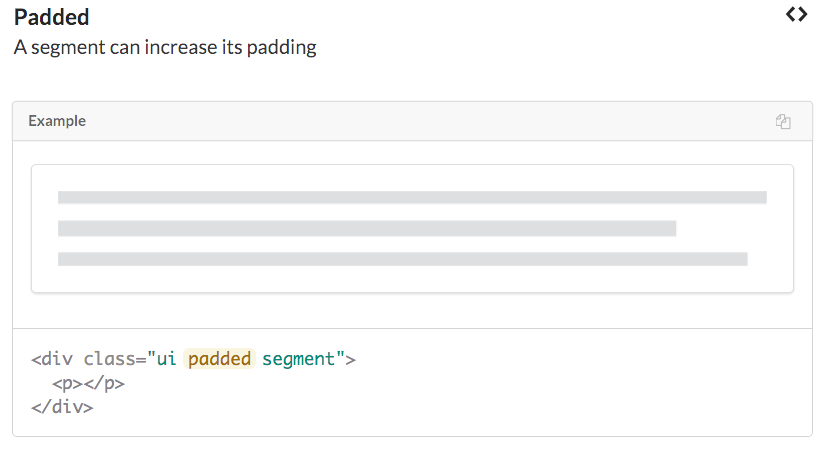Click the shorter middle placeholder line
This screenshot has height=459, width=829.
click(x=367, y=228)
